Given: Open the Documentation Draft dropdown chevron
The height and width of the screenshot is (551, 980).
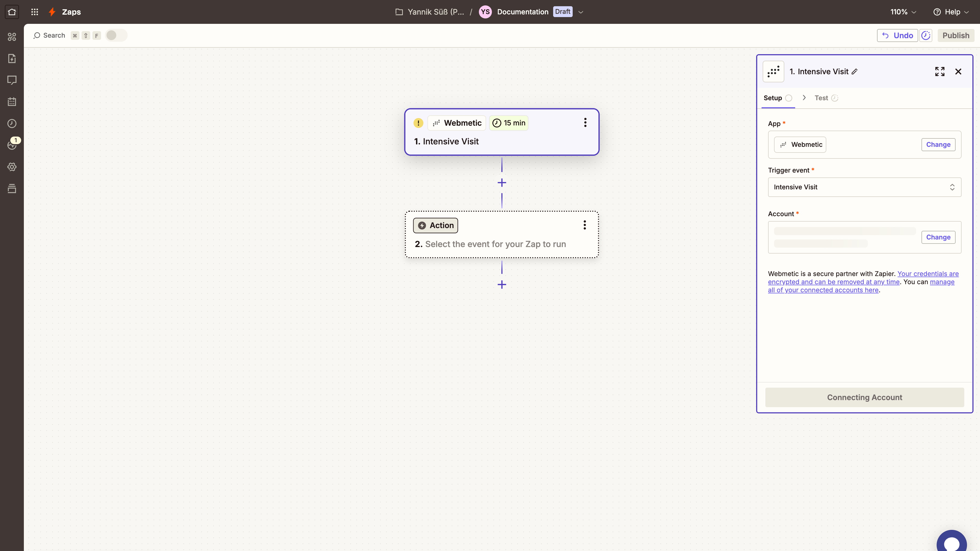Looking at the screenshot, I should tap(581, 12).
